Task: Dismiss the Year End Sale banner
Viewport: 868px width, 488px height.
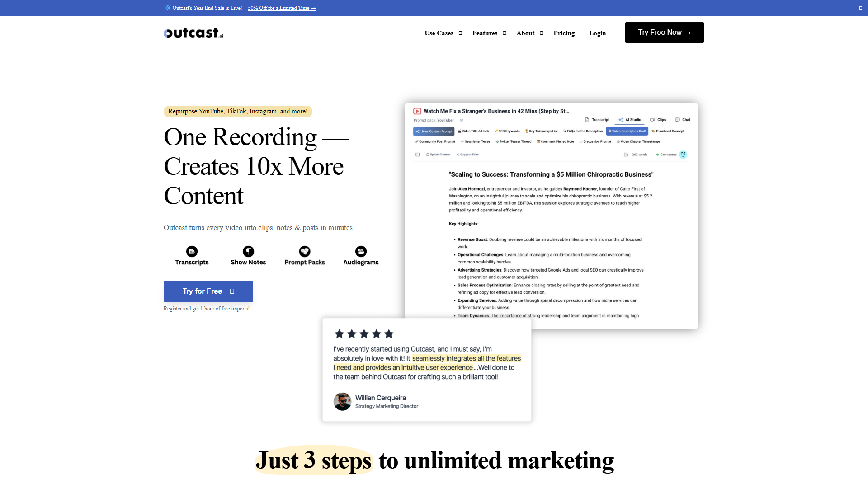Action: (861, 8)
